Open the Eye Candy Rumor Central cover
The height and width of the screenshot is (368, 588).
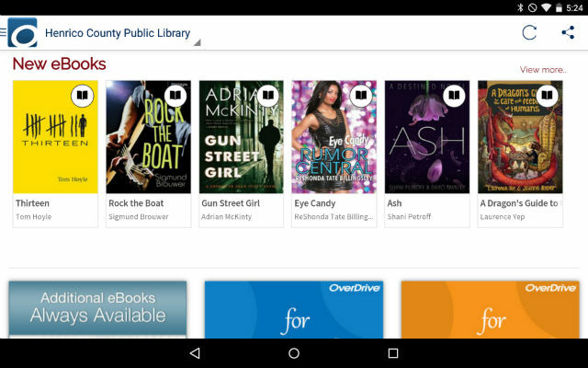[x=334, y=137]
